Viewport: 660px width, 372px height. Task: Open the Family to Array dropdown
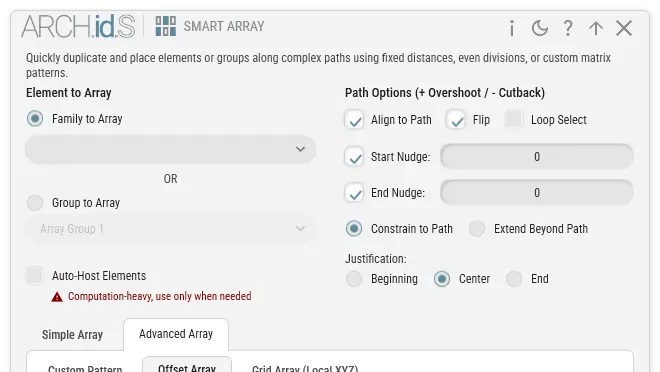tap(170, 149)
